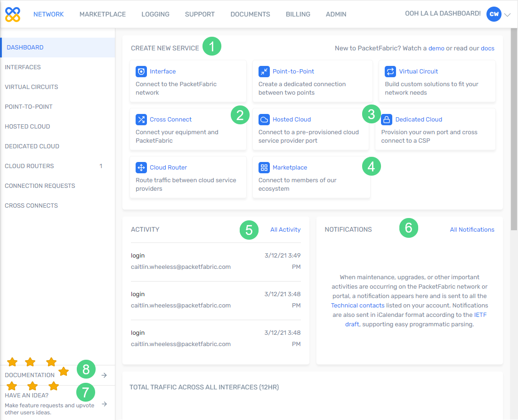Open the demo link
Viewport: 518px width, 420px height.
point(436,48)
